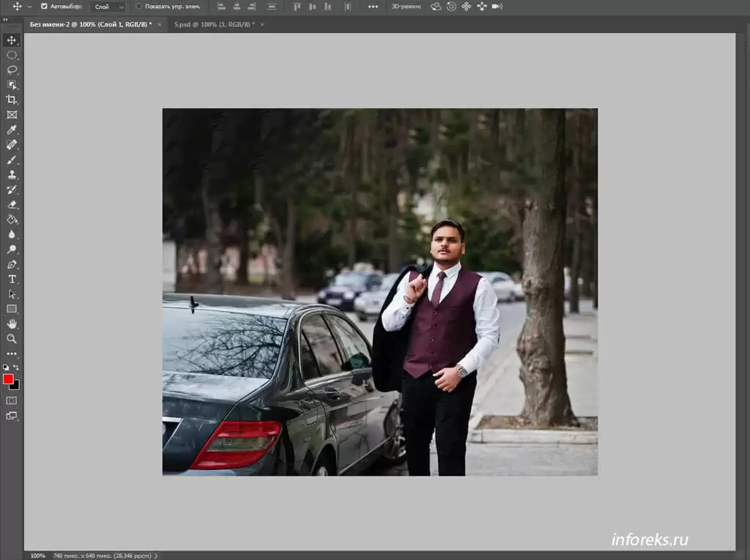Close the 5.psd document tab
750x560 pixels.
pos(263,24)
